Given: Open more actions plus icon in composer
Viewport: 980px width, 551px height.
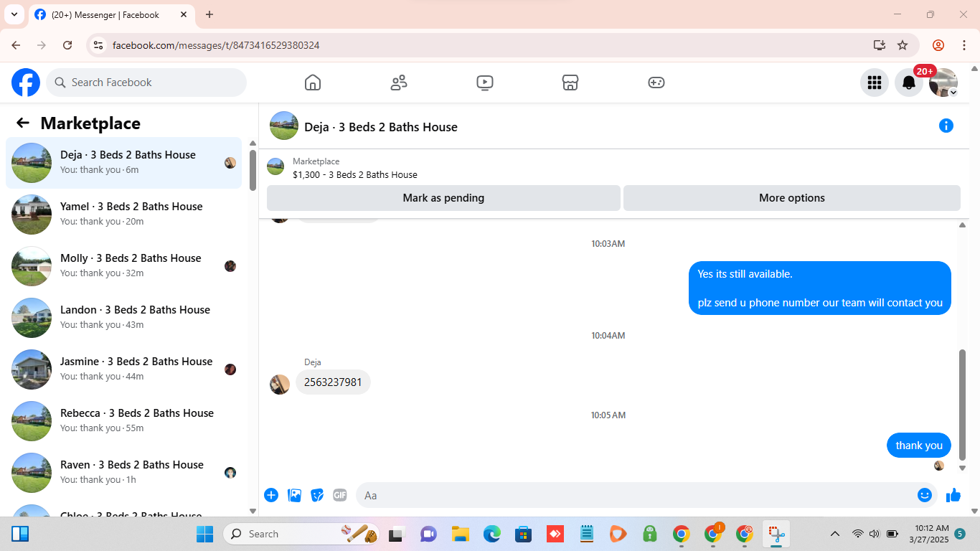Looking at the screenshot, I should click(271, 495).
